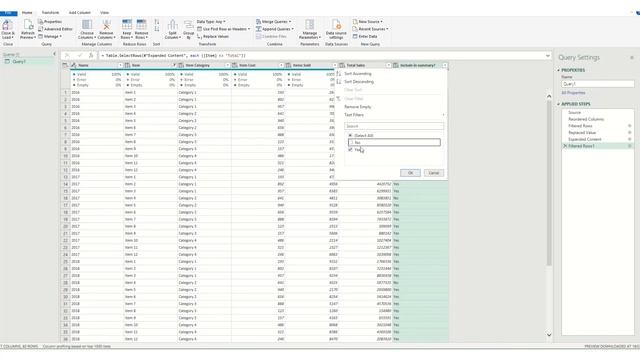The width and height of the screenshot is (640, 360).
Task: Click the Remove Columns icon
Action: (x=106, y=25)
